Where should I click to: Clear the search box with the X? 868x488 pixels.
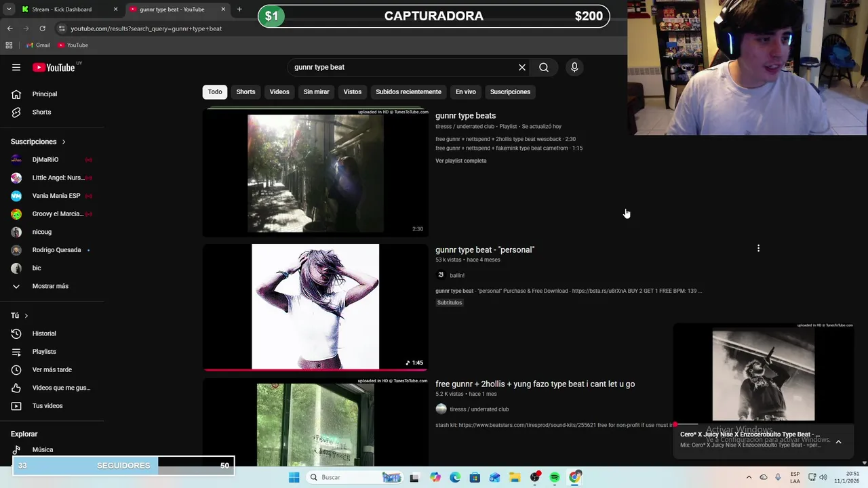(522, 67)
